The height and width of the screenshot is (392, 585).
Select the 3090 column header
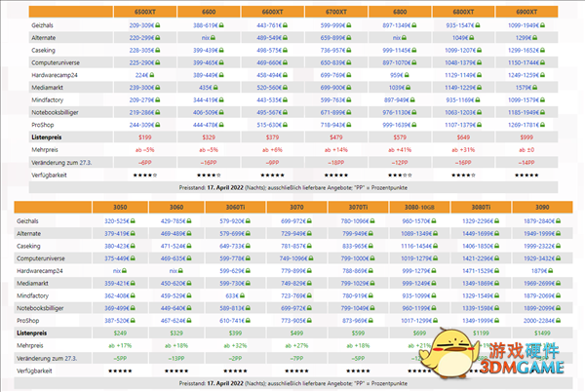542,207
